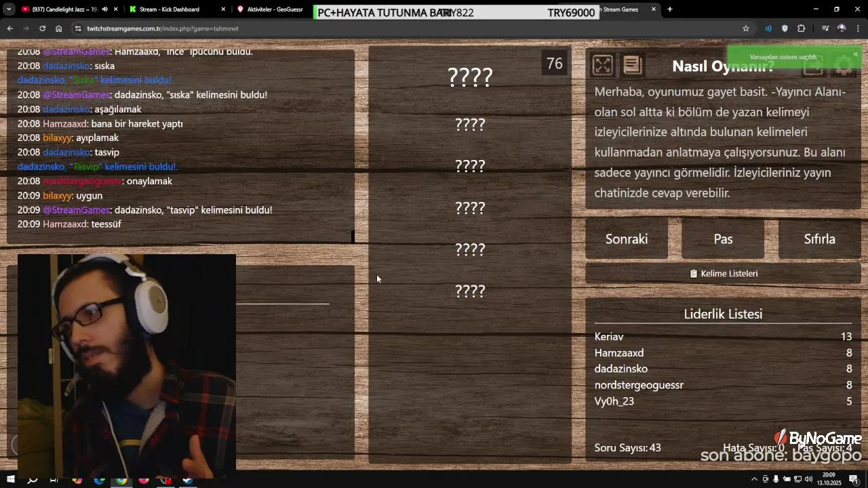
Task: Select Keriav in Liderlik Listesi
Action: [609, 336]
